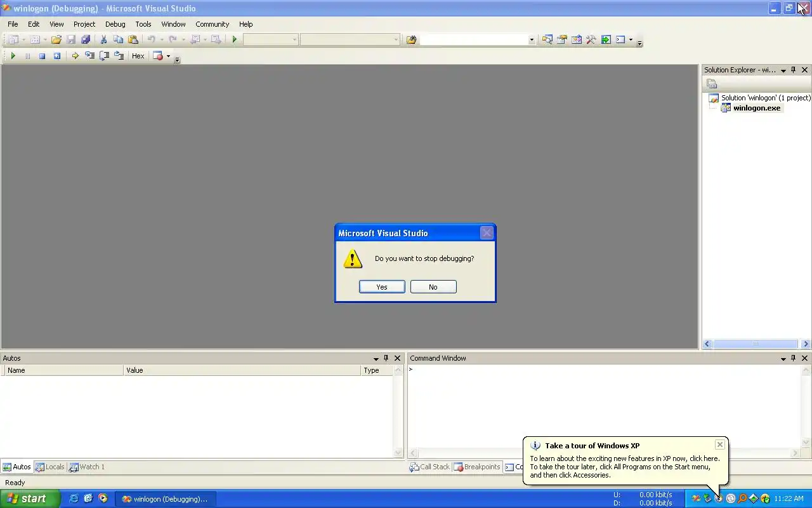Toggle Solution Explorer auto-hide pin
The image size is (812, 508).
click(794, 70)
